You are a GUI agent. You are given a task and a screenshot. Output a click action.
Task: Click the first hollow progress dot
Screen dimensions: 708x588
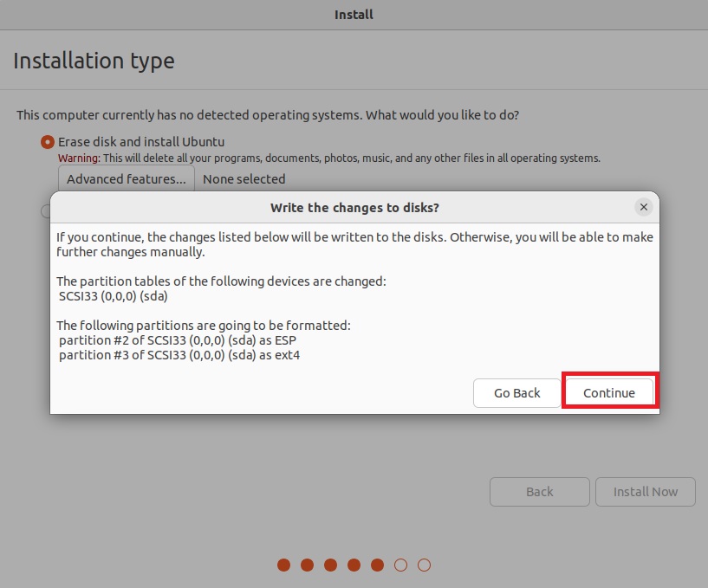(x=400, y=565)
